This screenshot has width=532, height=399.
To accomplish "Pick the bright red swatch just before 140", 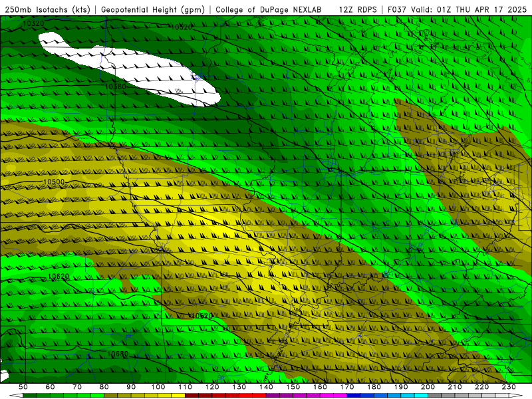I will tap(259, 395).
